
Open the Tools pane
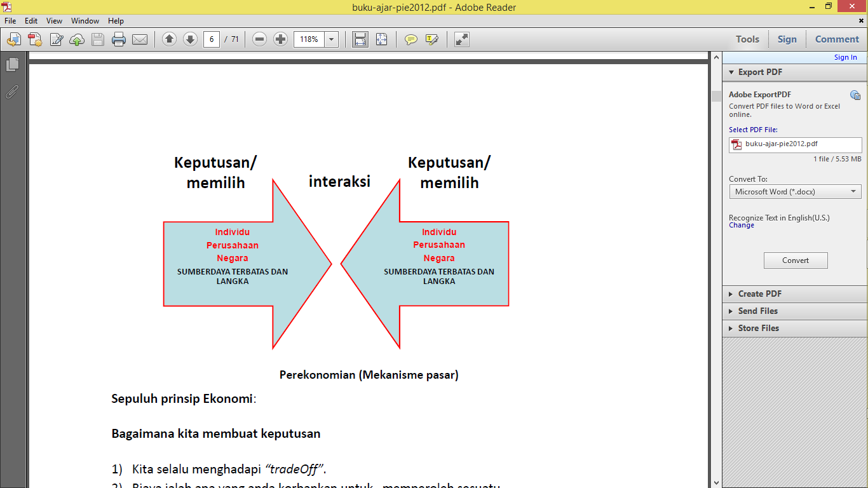click(747, 39)
